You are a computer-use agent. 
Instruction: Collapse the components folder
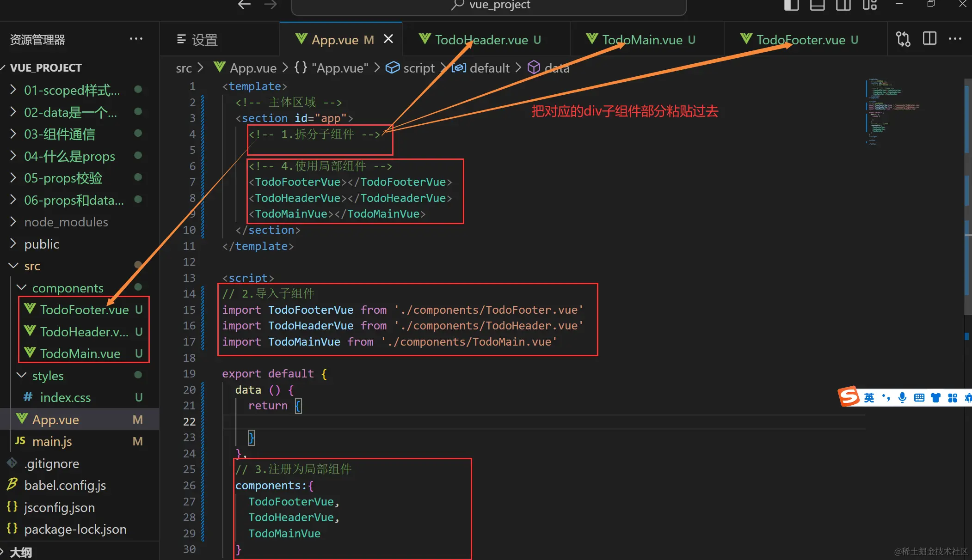point(80,288)
